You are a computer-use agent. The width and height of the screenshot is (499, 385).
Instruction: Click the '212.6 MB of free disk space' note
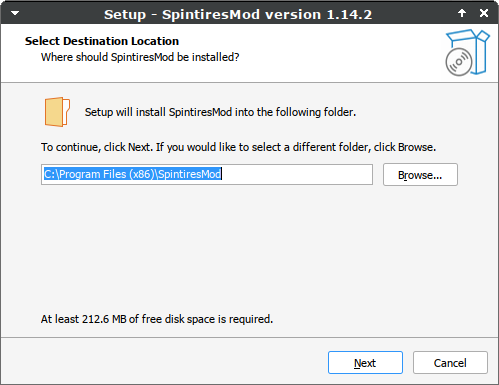click(157, 319)
